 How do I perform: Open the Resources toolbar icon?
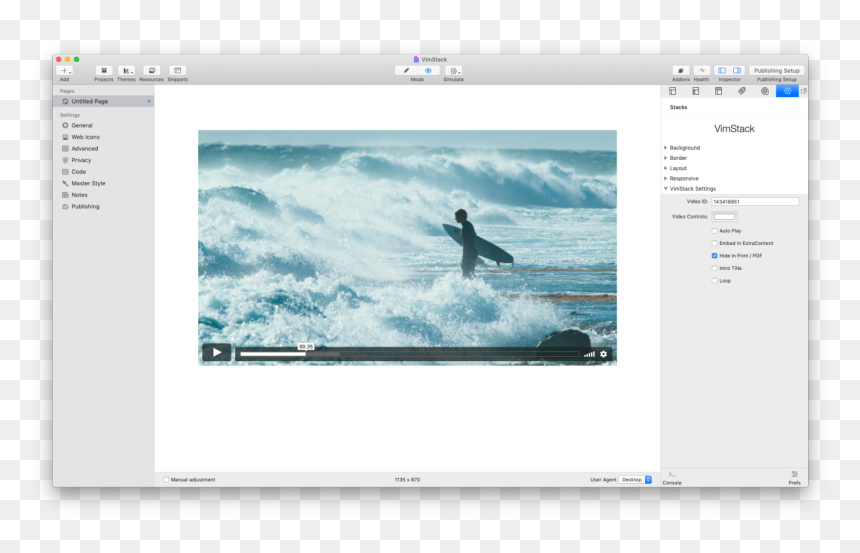point(151,71)
